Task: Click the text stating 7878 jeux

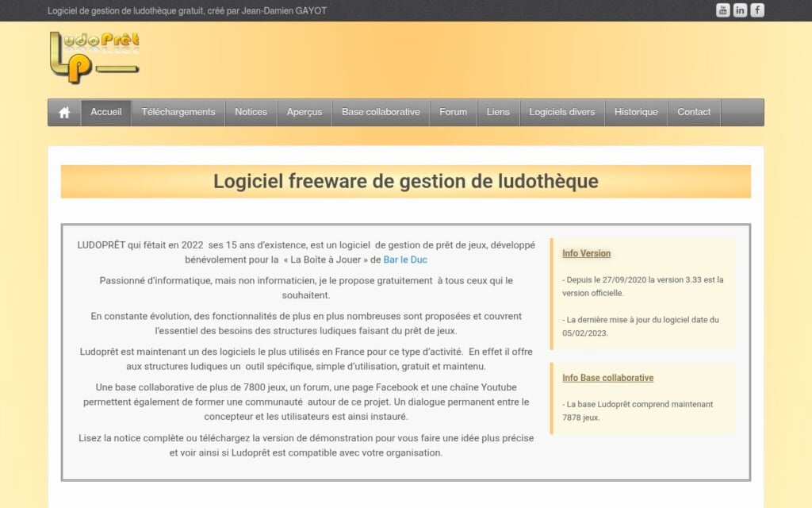Action: click(638, 410)
